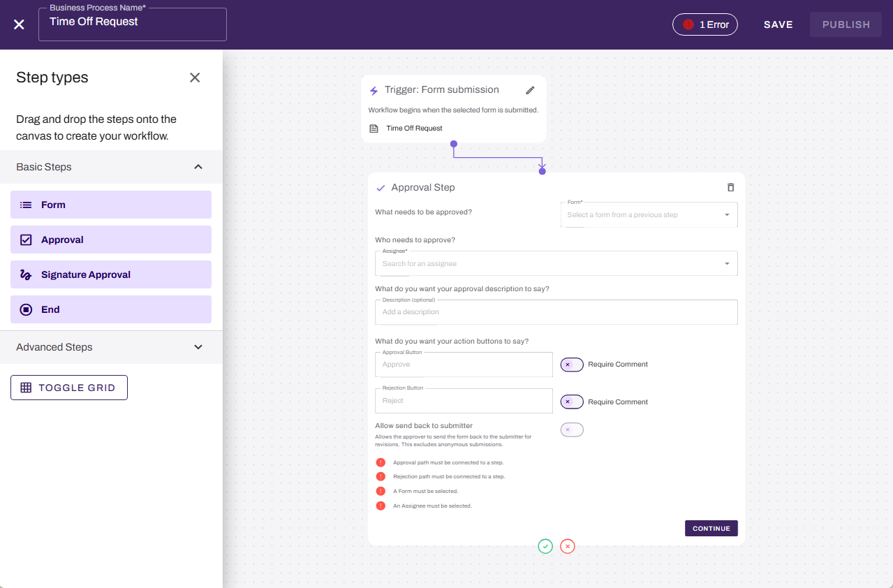The width and height of the screenshot is (893, 588).
Task: Click the 'Approval Step' card title
Action: 423,188
